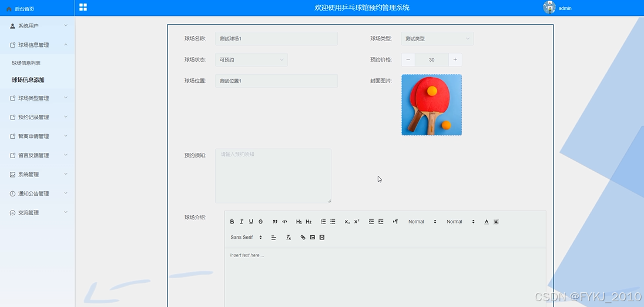Expand the 通知公告管理 menu

38,193
